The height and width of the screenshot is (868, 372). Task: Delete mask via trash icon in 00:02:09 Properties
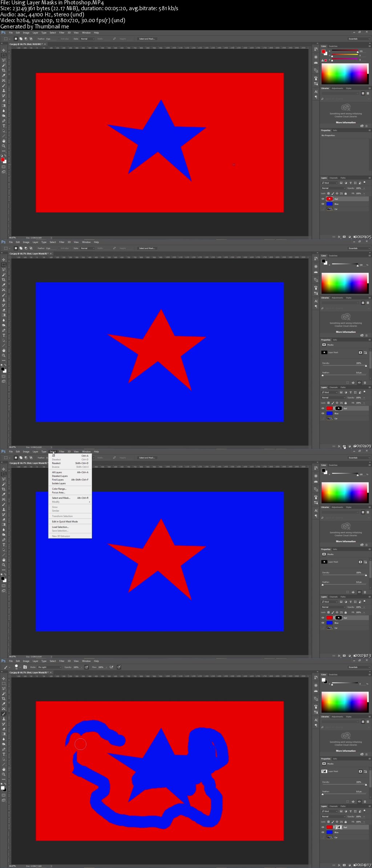(x=365, y=383)
